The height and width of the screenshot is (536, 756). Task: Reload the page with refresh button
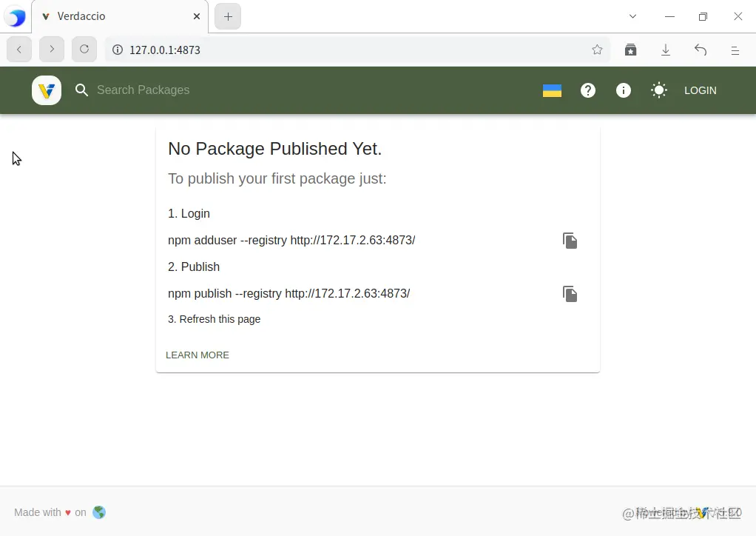[x=84, y=49]
